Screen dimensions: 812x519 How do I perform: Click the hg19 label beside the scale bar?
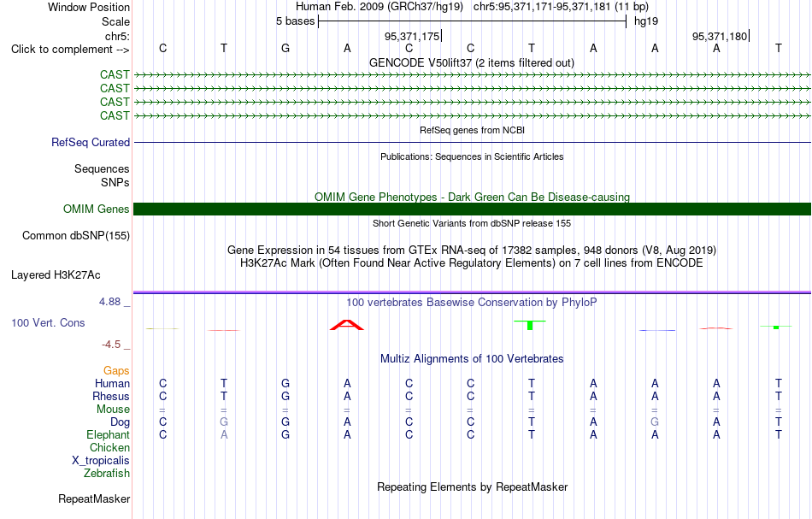tap(646, 21)
